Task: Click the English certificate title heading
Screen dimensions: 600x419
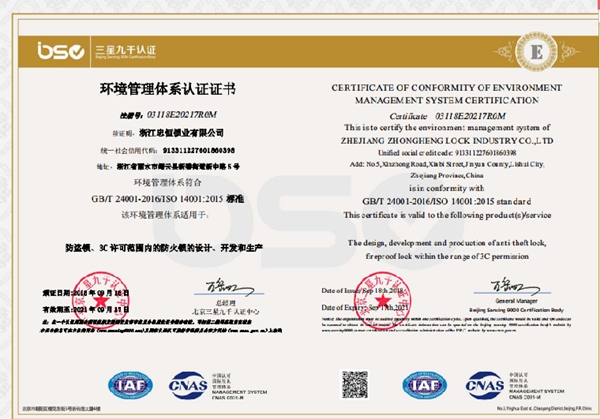Action: coord(447,94)
